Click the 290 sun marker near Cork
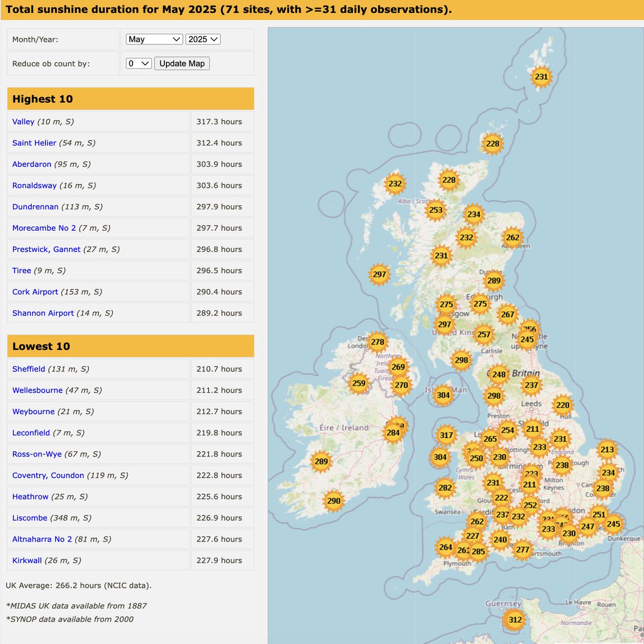The image size is (644, 644). 334,501
